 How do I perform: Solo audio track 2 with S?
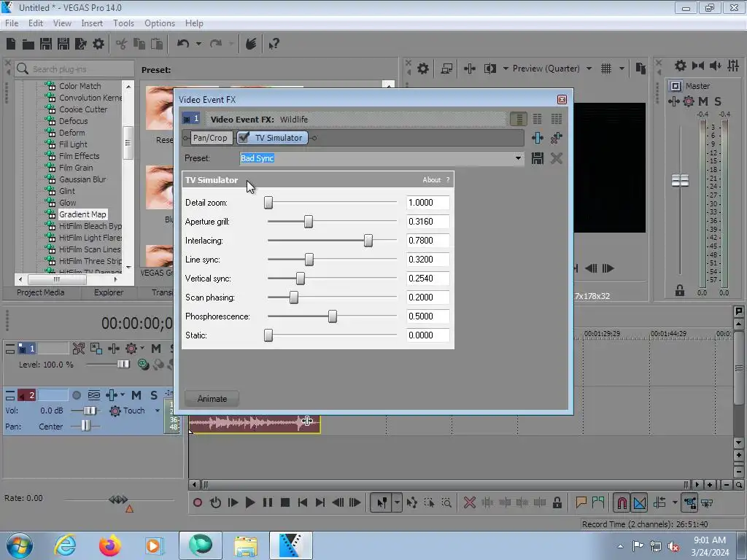click(x=153, y=395)
